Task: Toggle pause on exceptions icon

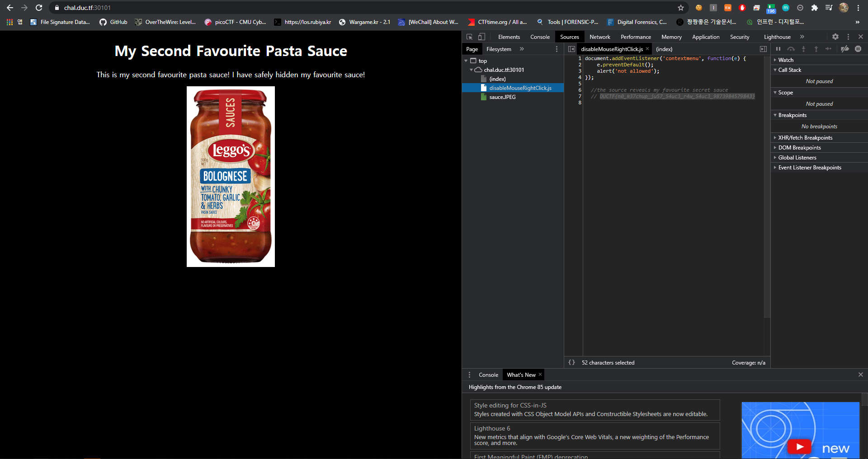Action: point(858,49)
